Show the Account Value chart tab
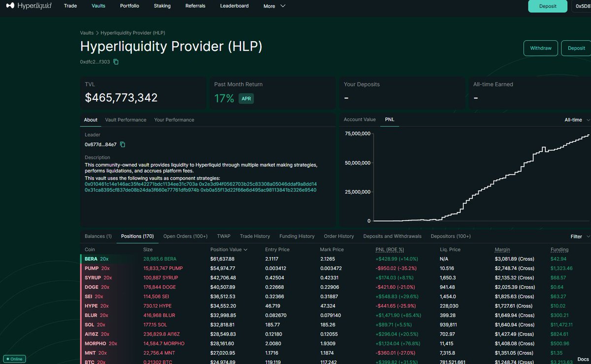The height and width of the screenshot is (364, 591). (360, 120)
